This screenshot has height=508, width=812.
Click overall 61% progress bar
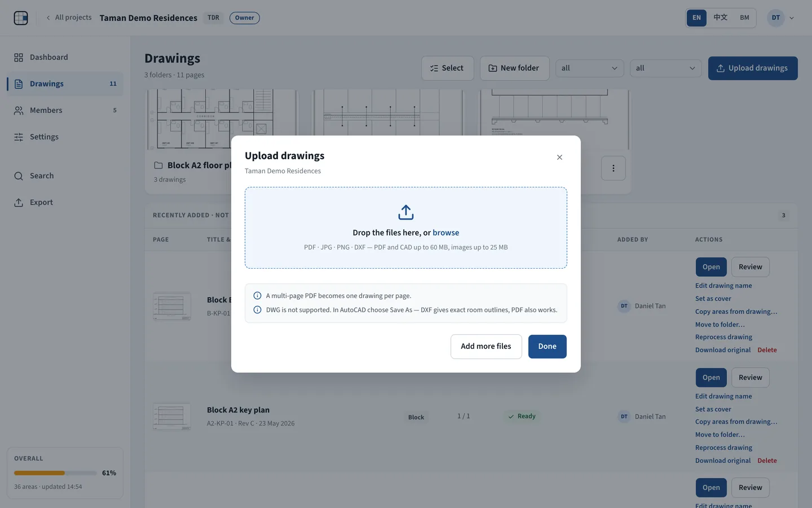pyautogui.click(x=56, y=473)
